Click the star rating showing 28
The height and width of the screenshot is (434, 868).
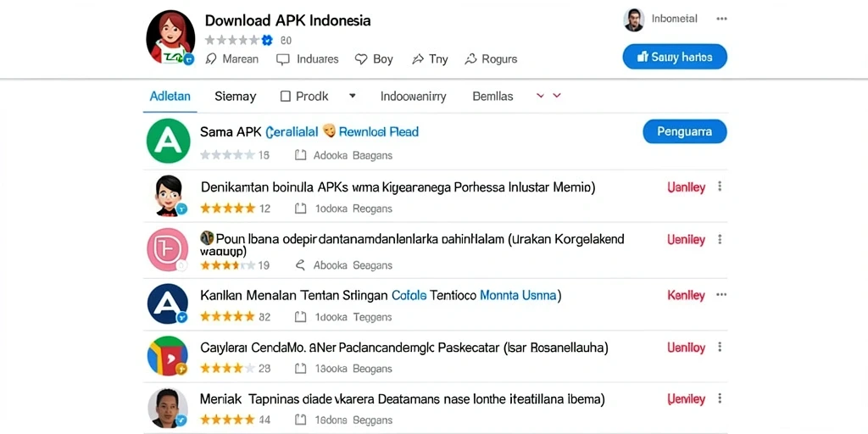227,369
